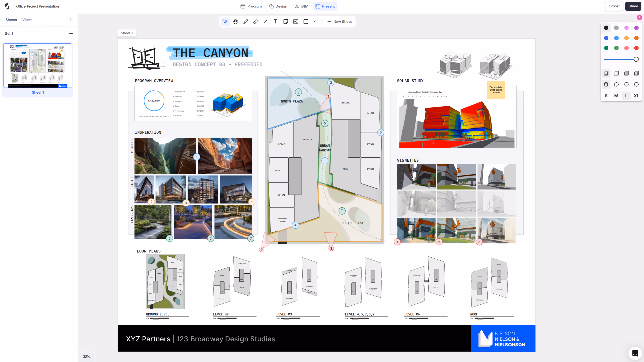Select the text tool

[276, 22]
